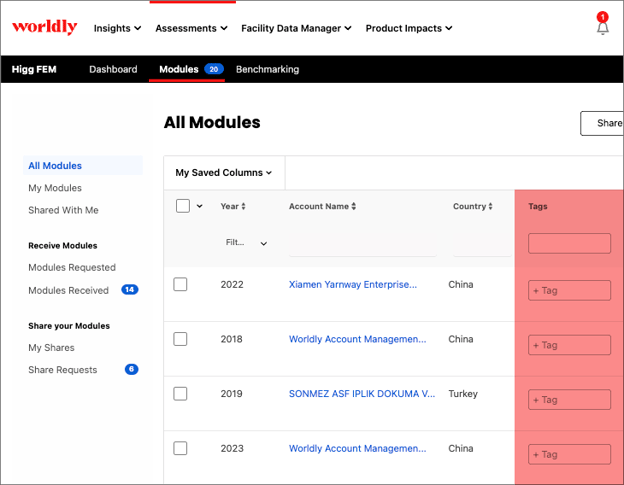Click the Share Requests badge 6
624x485 pixels.
(131, 369)
